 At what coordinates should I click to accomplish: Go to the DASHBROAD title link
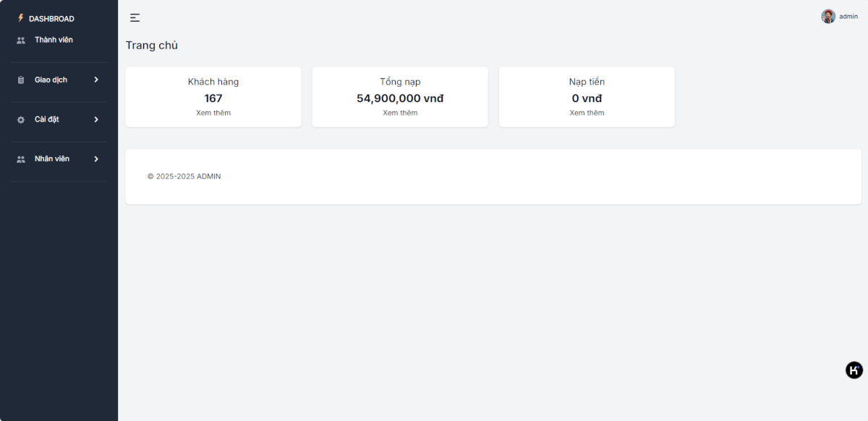pyautogui.click(x=51, y=19)
